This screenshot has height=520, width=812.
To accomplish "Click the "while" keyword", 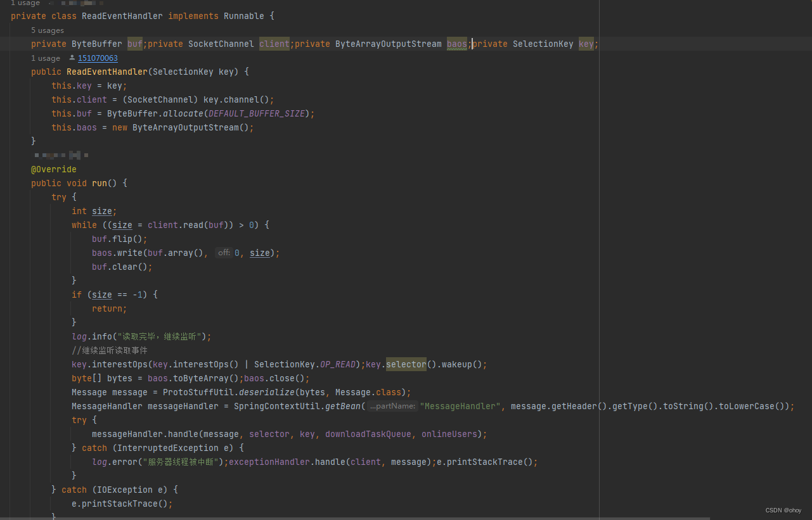I will pos(84,225).
